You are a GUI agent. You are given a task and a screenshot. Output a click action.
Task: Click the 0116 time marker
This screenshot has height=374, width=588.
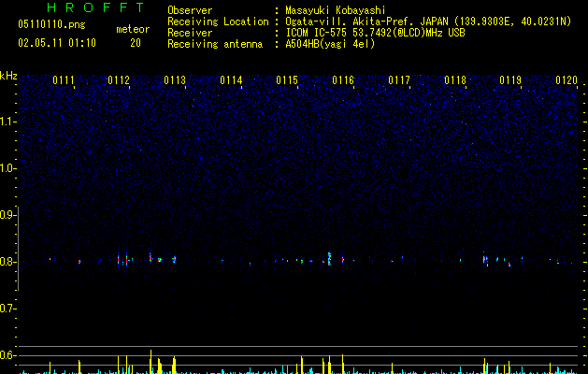coord(343,80)
